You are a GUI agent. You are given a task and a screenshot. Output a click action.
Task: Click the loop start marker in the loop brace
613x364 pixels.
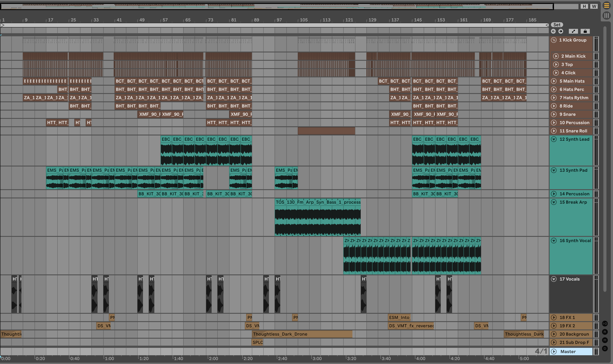pos(2,25)
